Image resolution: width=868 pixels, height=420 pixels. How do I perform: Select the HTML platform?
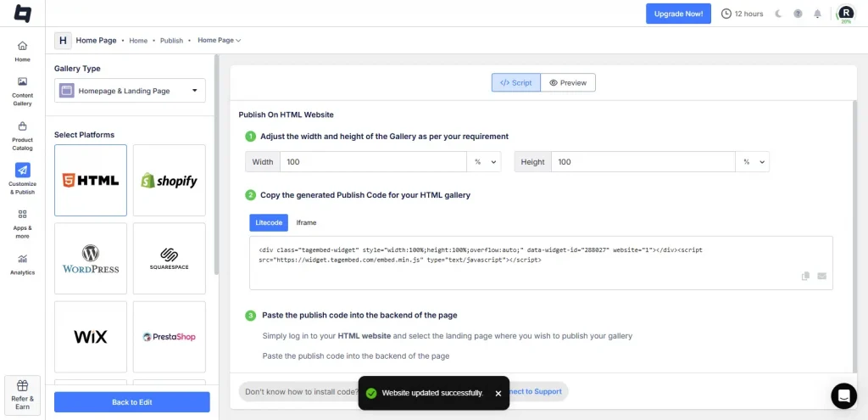tap(91, 180)
